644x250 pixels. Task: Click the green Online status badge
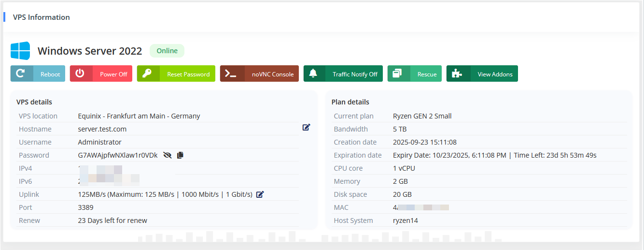pyautogui.click(x=167, y=51)
